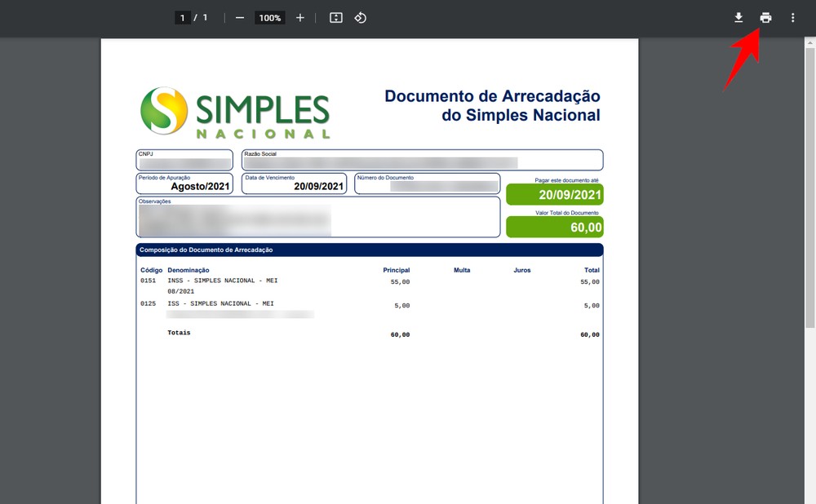This screenshot has height=504, width=816.
Task: Activate the fit-to-page view icon
Action: pyautogui.click(x=335, y=16)
